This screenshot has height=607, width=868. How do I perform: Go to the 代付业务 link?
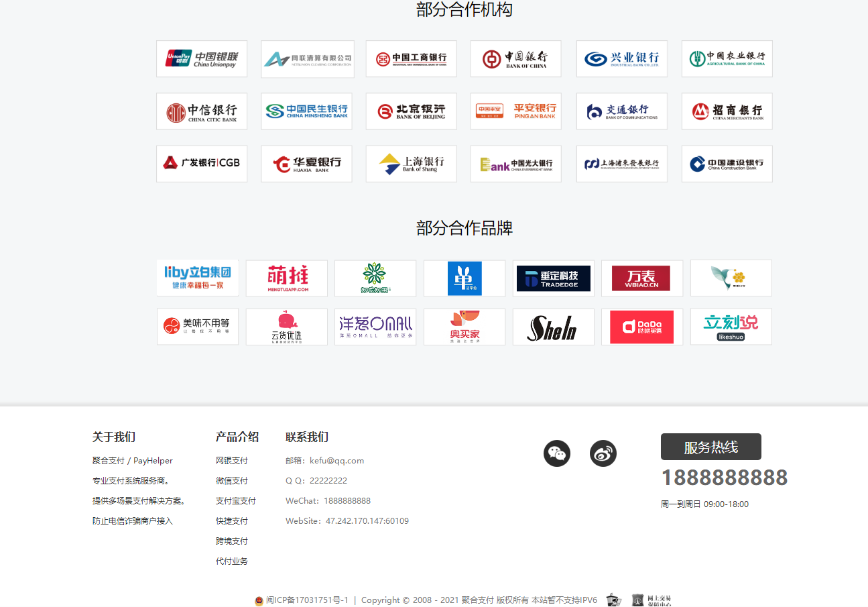[x=232, y=561]
